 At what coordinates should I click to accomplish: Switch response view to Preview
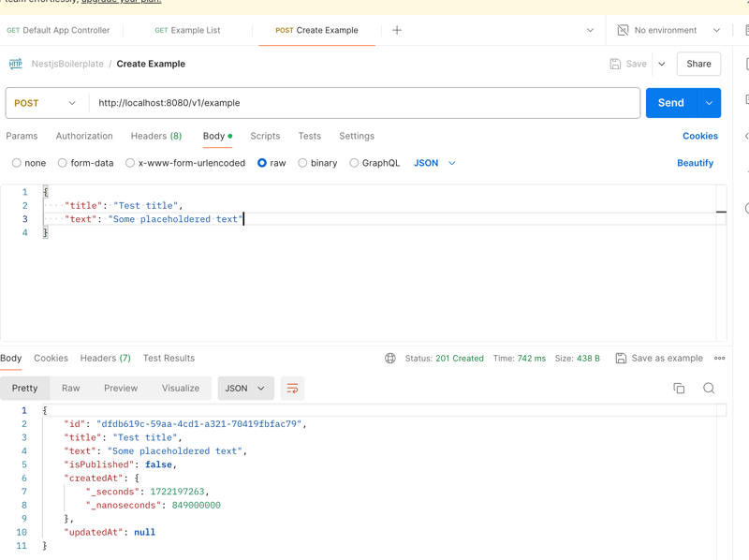click(121, 388)
